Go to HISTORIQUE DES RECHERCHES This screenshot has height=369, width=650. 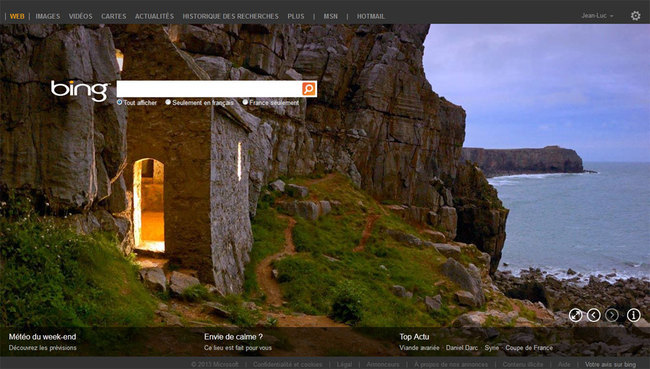tap(230, 16)
